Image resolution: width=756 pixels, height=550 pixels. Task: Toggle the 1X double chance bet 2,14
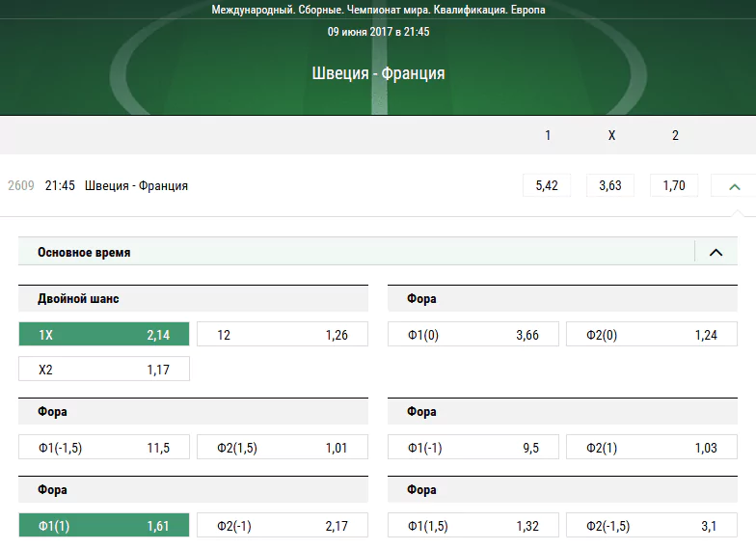coord(104,334)
